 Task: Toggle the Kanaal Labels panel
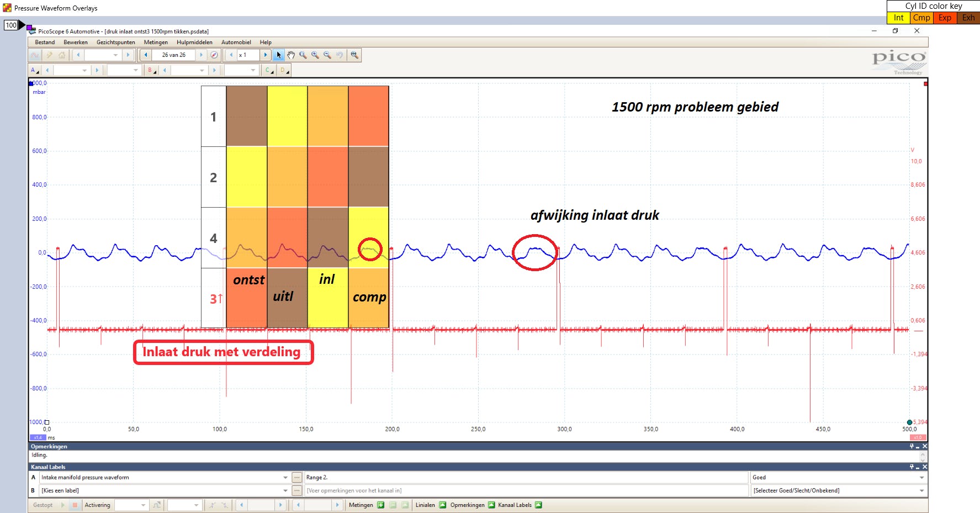(538, 505)
